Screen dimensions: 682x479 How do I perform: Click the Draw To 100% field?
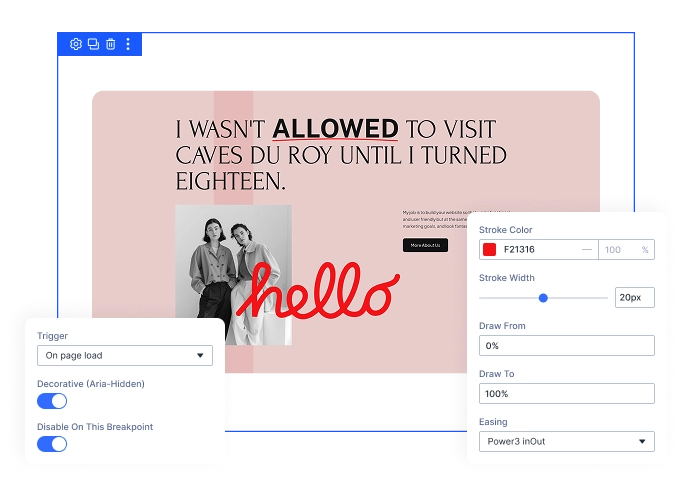[x=567, y=394]
